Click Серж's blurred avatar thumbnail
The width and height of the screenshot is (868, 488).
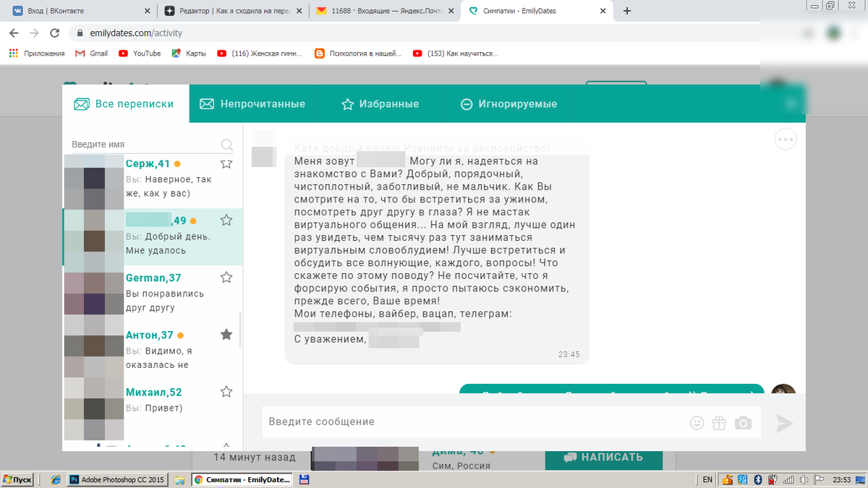point(94,181)
